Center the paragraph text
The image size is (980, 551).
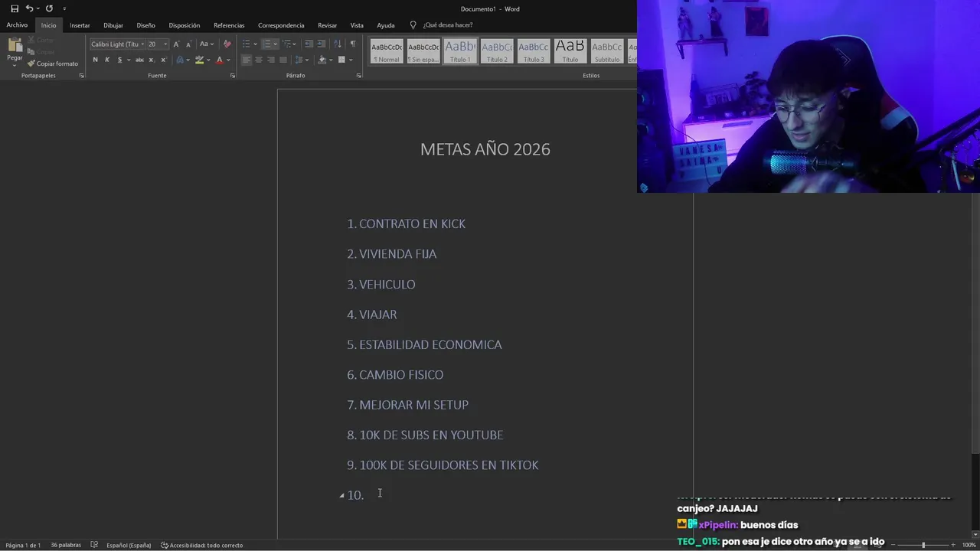[x=258, y=60]
